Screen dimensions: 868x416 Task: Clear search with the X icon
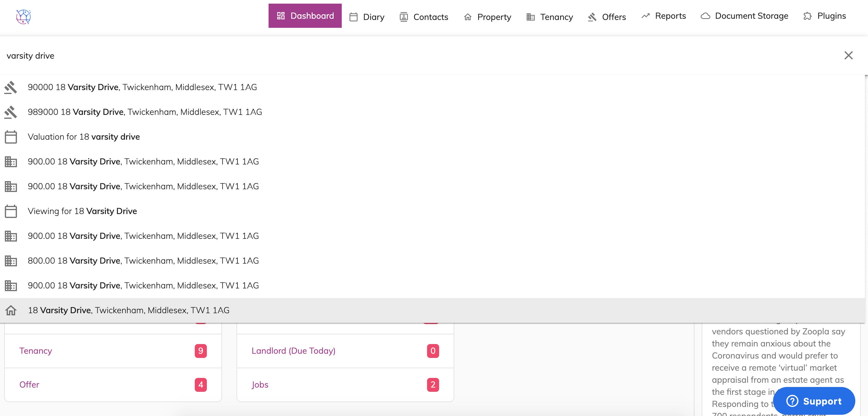click(848, 55)
